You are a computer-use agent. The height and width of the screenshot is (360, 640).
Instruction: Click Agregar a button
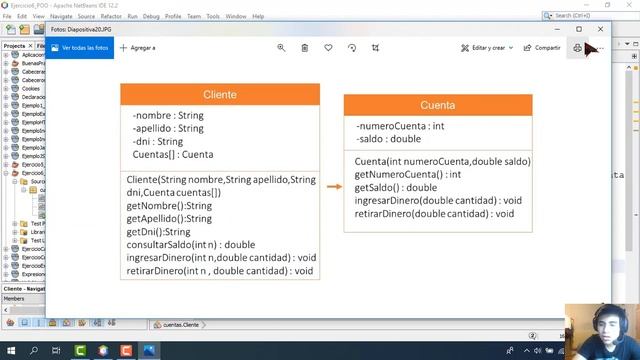pyautogui.click(x=138, y=48)
